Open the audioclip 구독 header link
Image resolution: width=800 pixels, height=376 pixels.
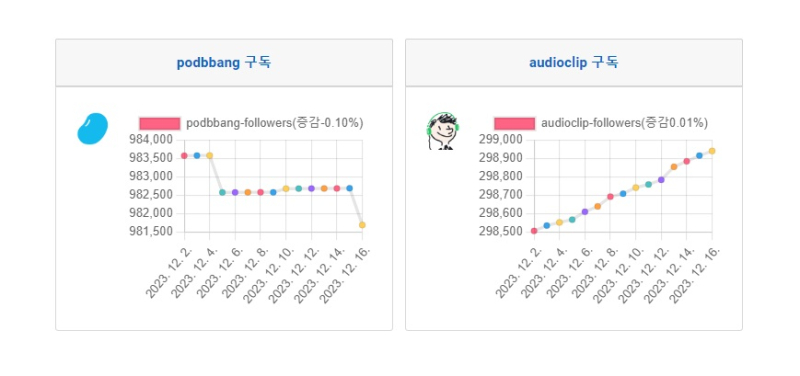(x=573, y=63)
